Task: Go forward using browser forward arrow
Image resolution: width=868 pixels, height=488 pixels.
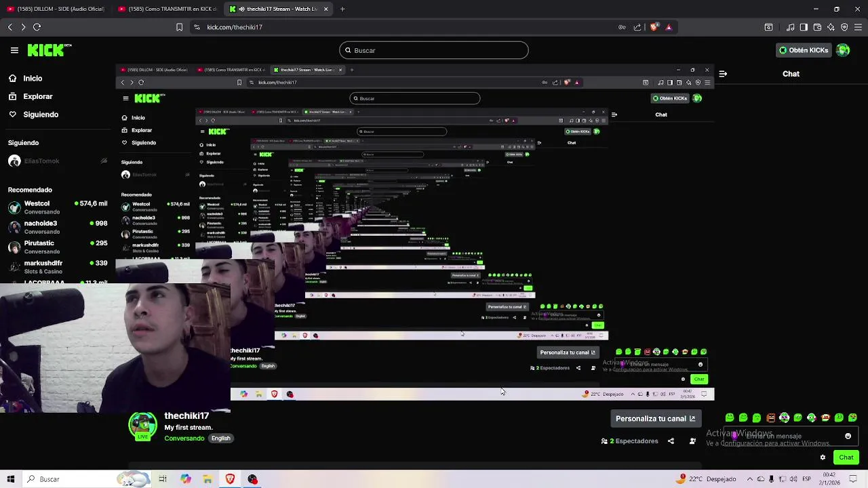Action: click(x=23, y=27)
